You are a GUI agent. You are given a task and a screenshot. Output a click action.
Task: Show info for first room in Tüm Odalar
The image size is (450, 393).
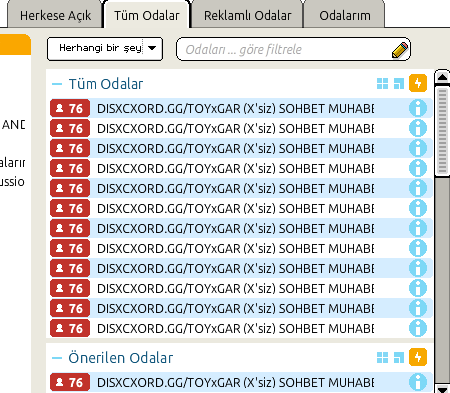point(418,108)
